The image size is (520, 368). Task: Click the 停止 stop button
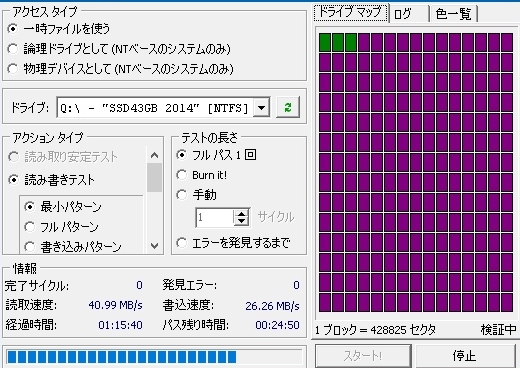465,356
